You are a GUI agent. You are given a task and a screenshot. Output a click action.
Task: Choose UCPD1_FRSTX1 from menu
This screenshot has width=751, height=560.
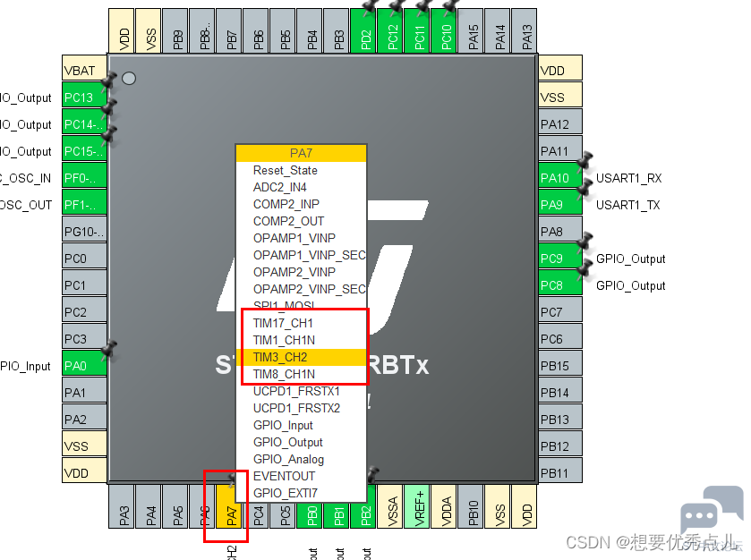302,391
